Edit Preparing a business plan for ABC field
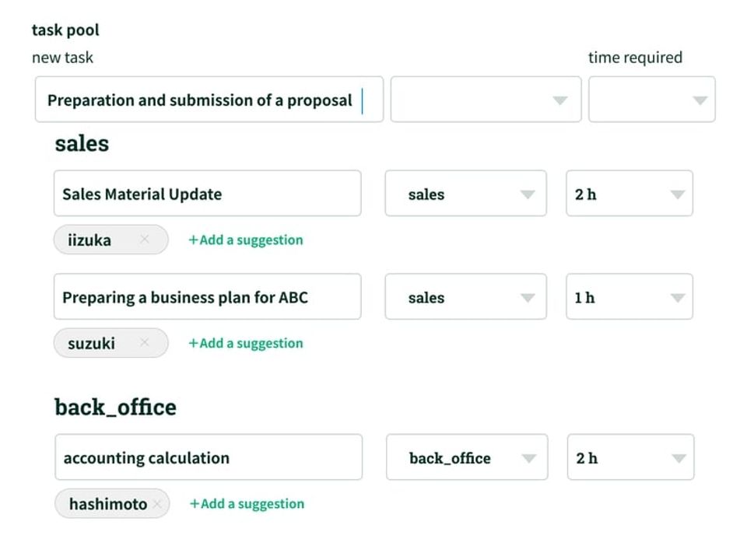Screen dimensions: 747x560 (x=207, y=297)
